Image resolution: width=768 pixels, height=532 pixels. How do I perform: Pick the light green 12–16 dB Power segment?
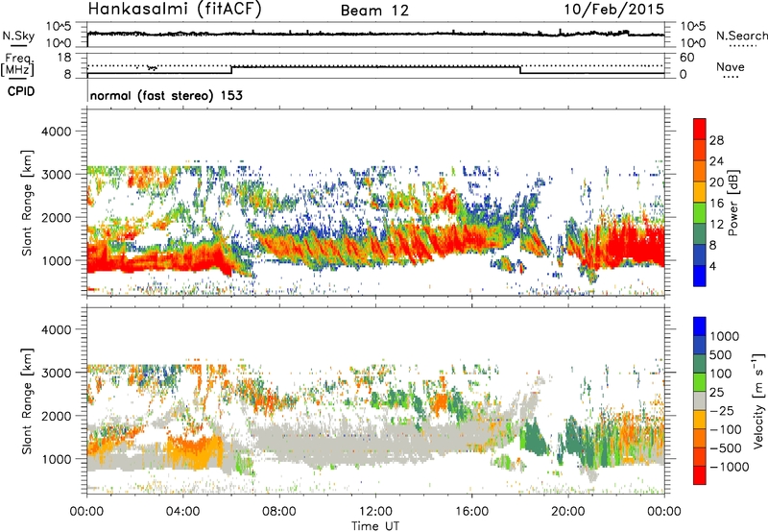[x=700, y=213]
